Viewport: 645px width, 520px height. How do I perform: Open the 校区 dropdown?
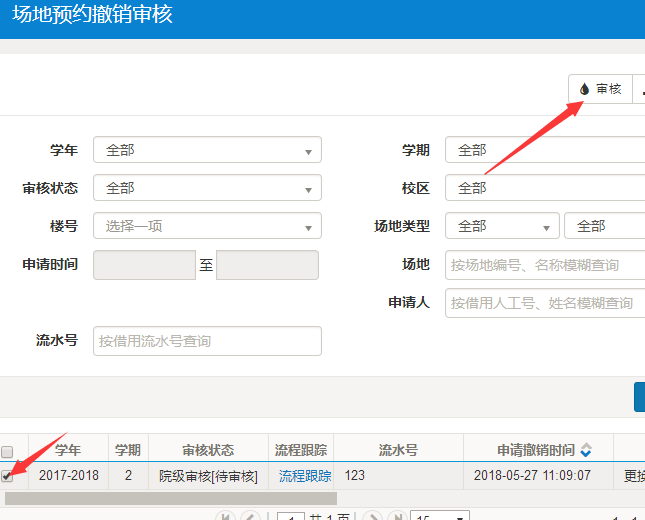pos(545,188)
